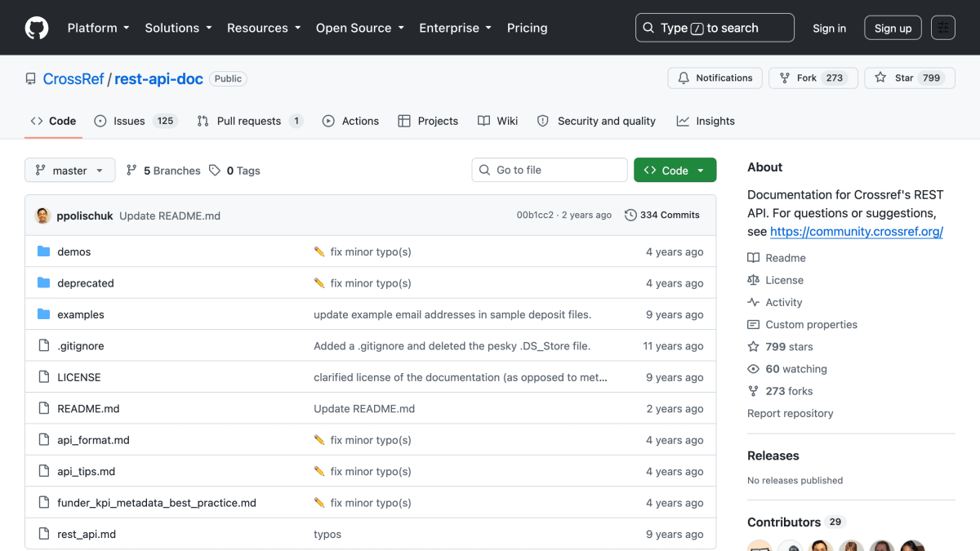Switch to the Code tab

point(53,121)
